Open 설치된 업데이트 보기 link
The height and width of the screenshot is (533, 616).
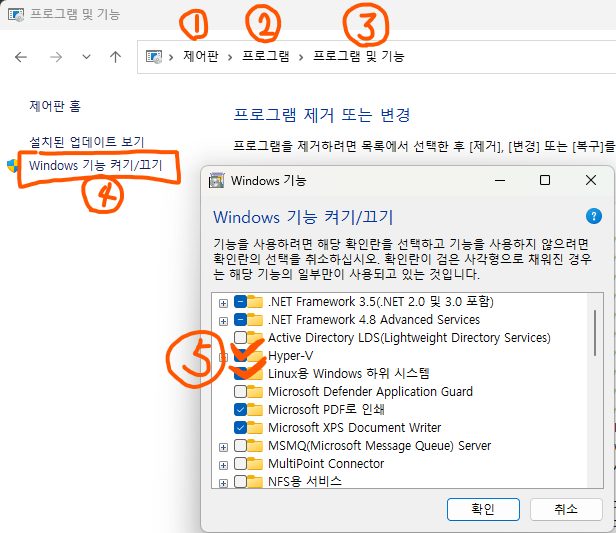point(87,142)
